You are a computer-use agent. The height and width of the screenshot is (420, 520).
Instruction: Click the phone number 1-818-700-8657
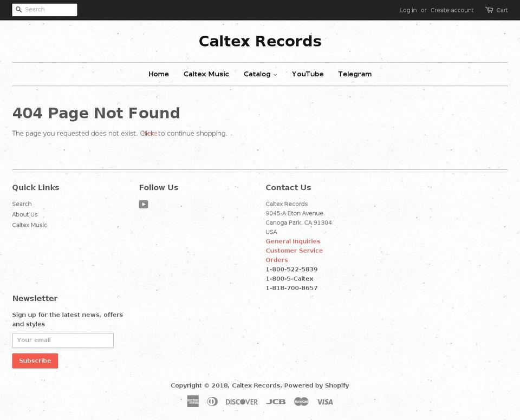click(291, 288)
